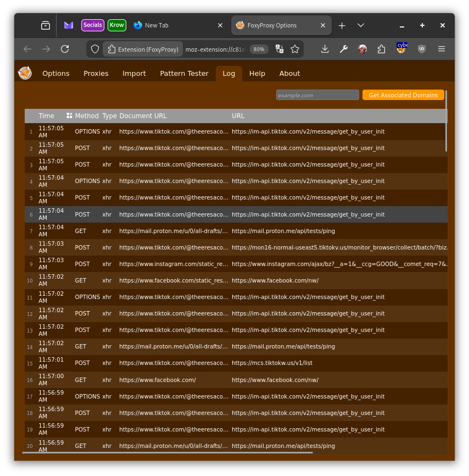
Task: Open the Extensions puzzle-piece menu
Action: point(382,49)
